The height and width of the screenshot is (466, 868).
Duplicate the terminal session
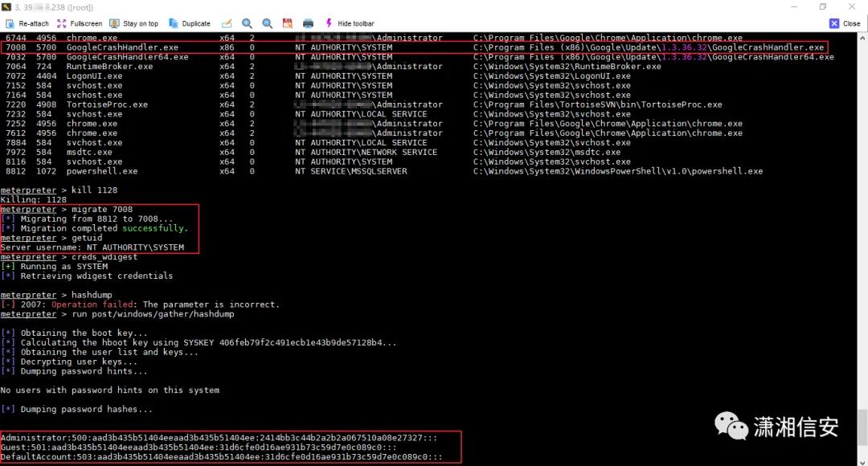[x=190, y=24]
